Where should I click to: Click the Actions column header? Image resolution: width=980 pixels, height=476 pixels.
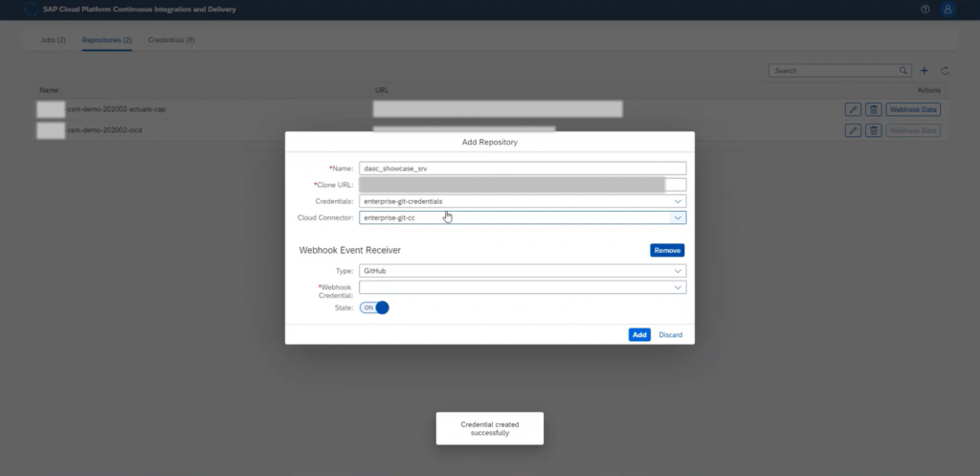point(928,90)
